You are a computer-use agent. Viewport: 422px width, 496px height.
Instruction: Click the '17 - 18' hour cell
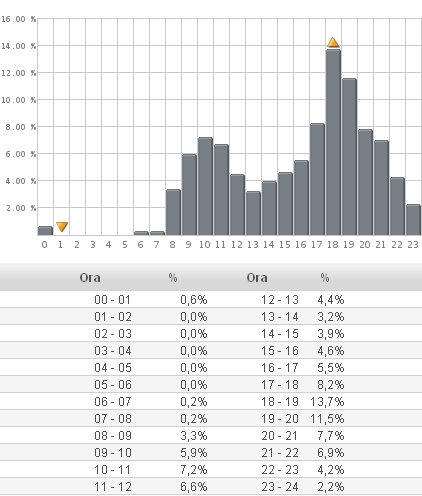point(280,385)
